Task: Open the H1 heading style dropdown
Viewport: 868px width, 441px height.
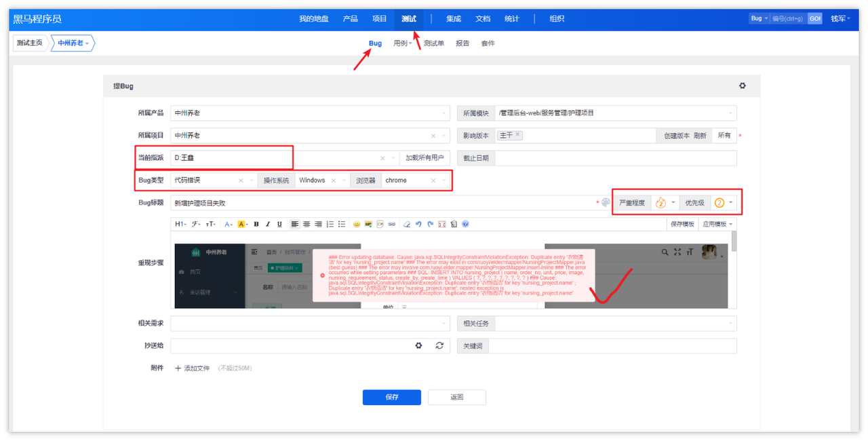Action: 180,224
